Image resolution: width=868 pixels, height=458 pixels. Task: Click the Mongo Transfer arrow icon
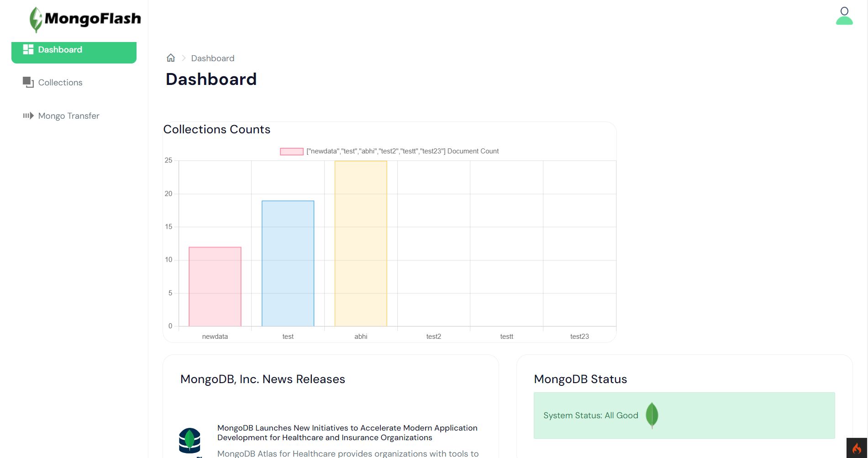tap(28, 116)
